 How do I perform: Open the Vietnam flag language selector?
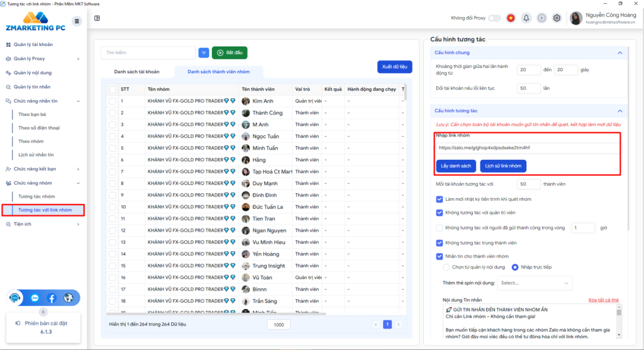pyautogui.click(x=511, y=18)
